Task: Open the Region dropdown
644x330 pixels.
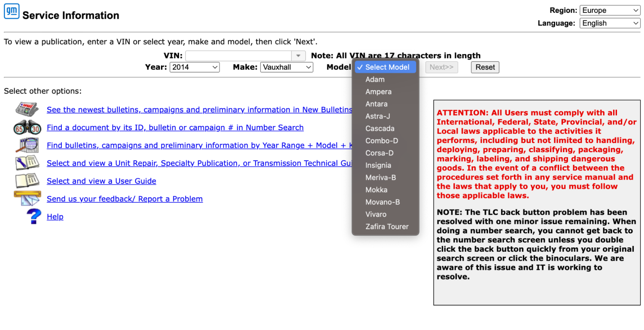Action: (x=610, y=10)
